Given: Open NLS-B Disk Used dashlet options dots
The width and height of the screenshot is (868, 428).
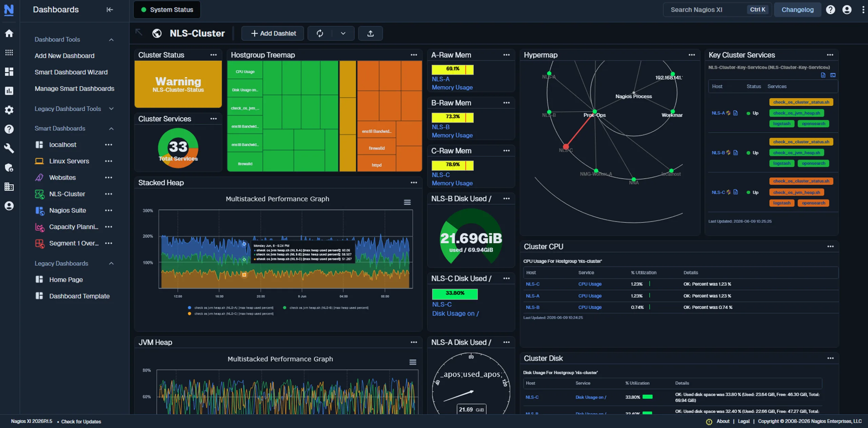Looking at the screenshot, I should 506,199.
